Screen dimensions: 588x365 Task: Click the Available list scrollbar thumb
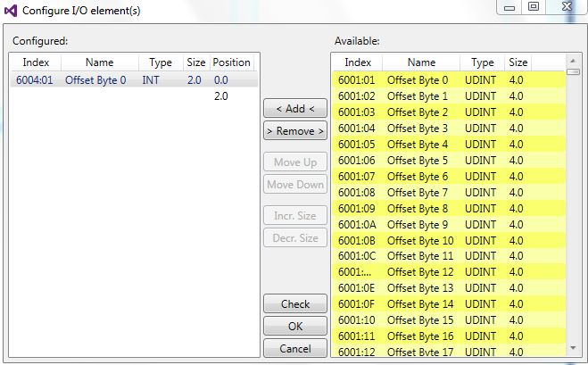(x=573, y=71)
